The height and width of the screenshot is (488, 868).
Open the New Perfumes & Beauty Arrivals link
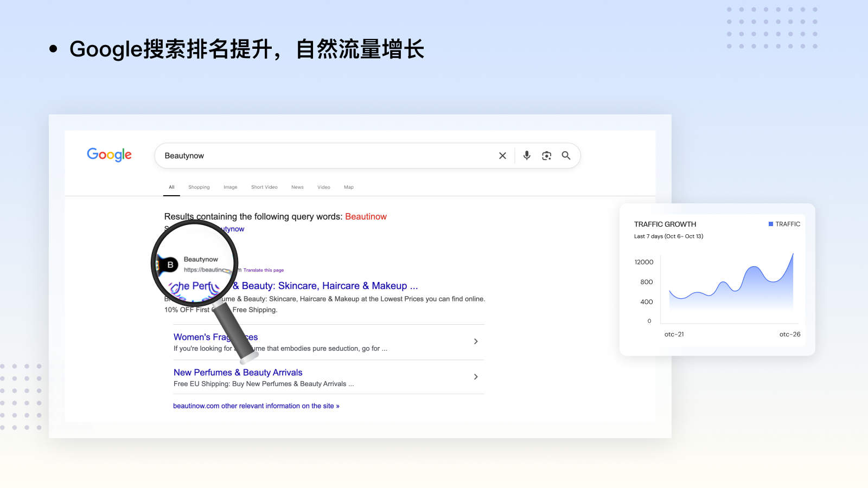click(238, 373)
